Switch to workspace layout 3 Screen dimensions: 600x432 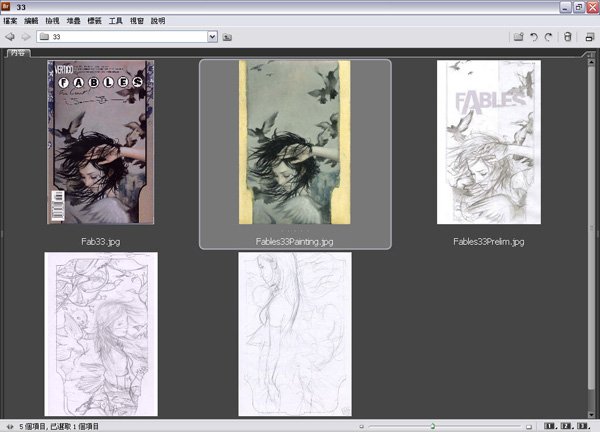pos(582,425)
